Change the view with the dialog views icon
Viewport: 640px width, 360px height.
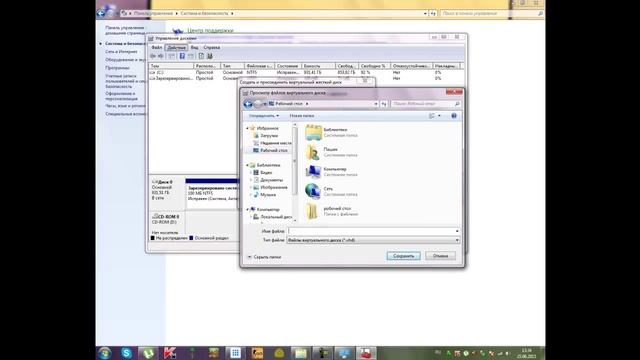click(x=432, y=116)
